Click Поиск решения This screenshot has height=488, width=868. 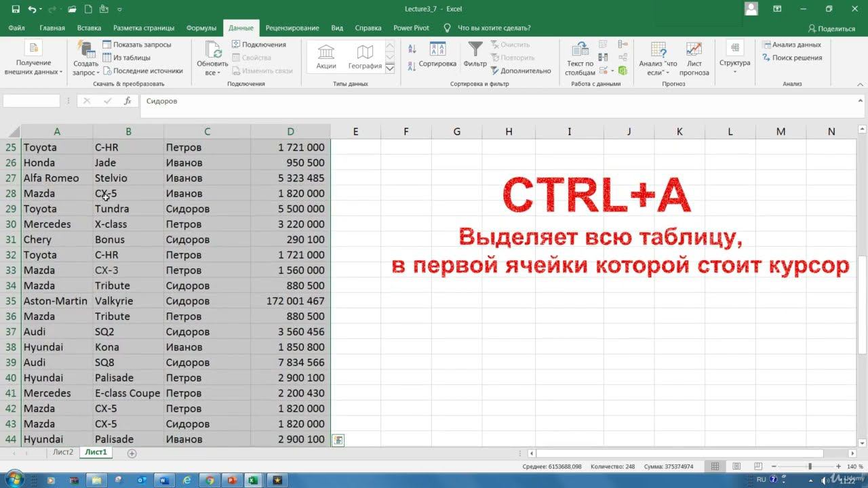click(x=791, y=58)
